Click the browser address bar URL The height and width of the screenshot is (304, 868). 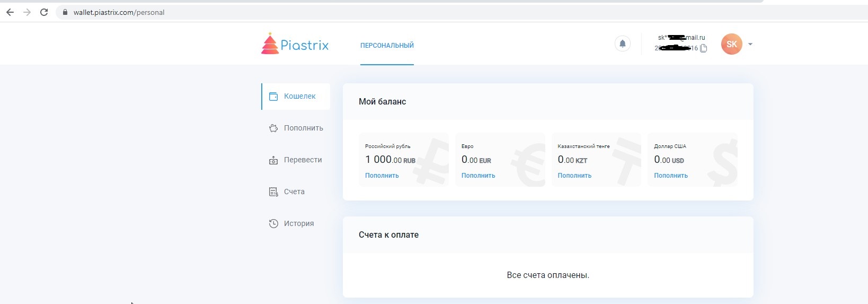(x=119, y=13)
